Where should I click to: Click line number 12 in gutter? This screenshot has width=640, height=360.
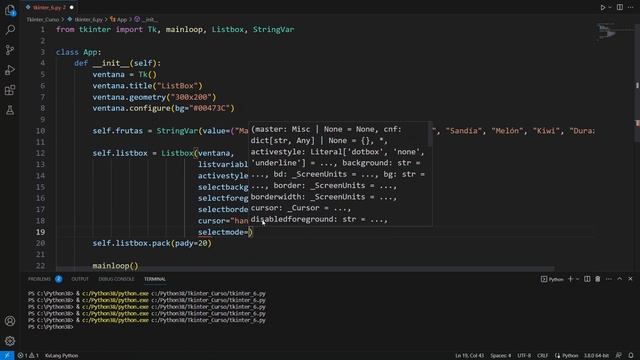click(40, 153)
